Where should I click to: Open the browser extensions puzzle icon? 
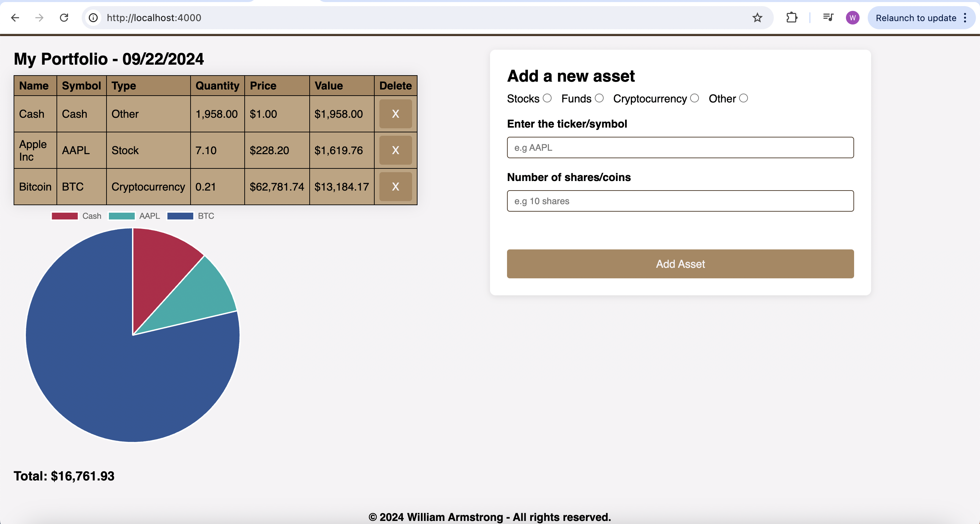(x=792, y=17)
